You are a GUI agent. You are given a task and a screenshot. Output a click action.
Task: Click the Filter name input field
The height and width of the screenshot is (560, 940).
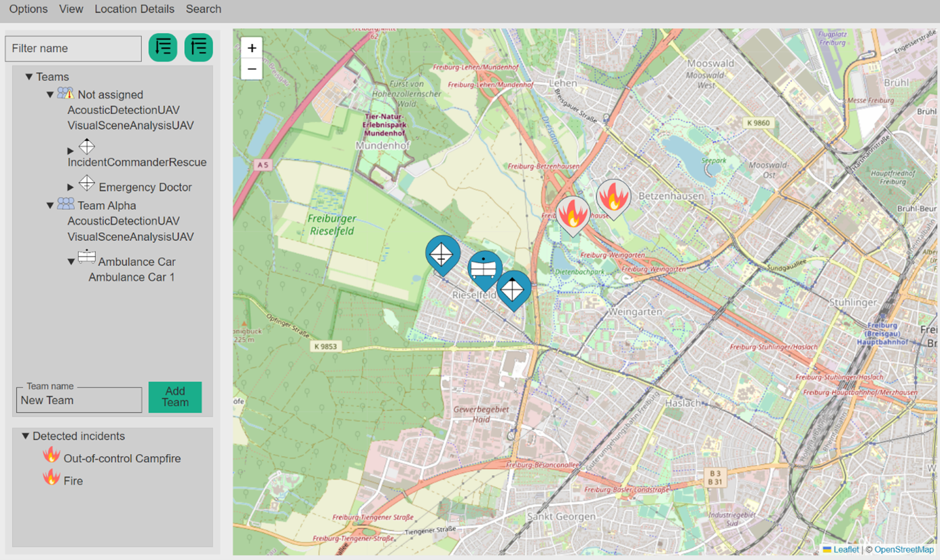pos(73,49)
